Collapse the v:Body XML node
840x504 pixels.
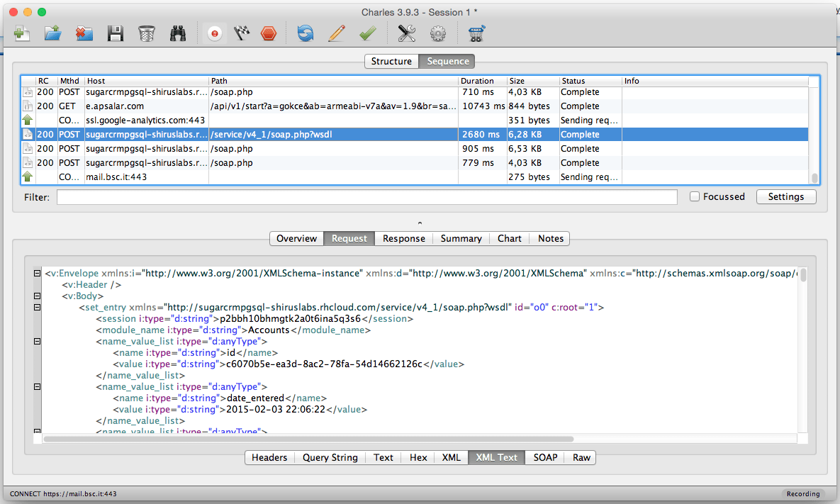37,296
